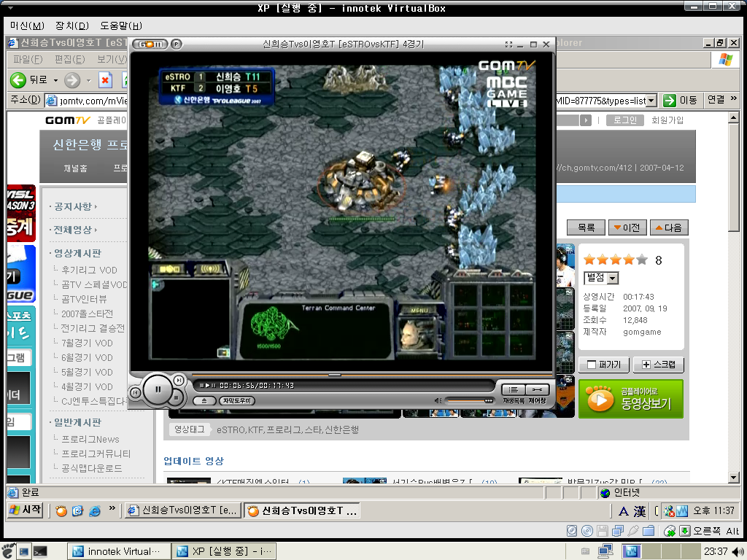This screenshot has height=560, width=747.
Task: Click the green 곰플레이어로 동영상보기 button
Action: [631, 399]
